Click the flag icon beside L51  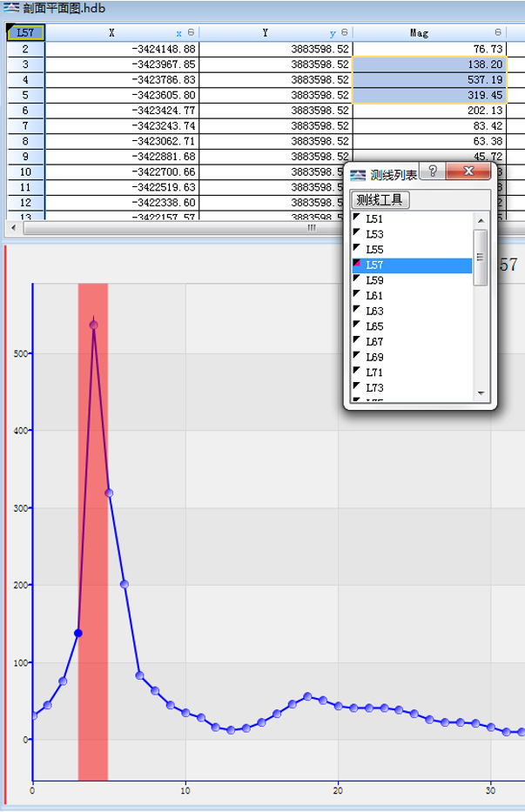(357, 217)
